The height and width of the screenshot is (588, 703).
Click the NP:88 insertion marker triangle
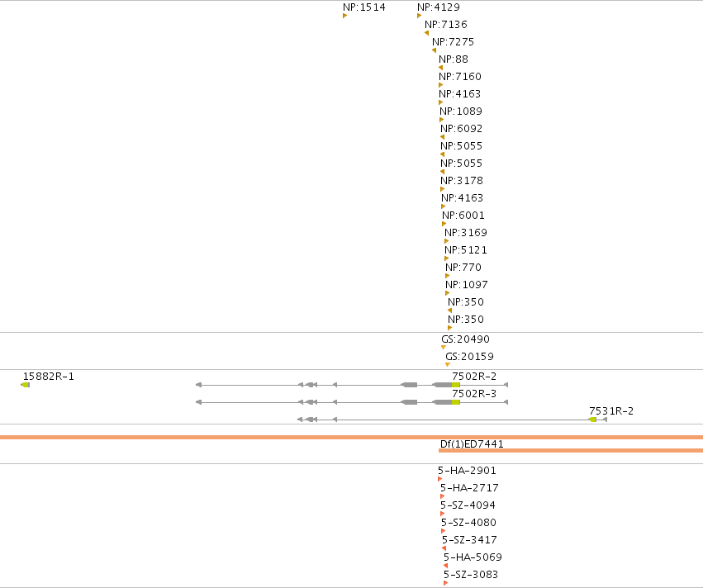pyautogui.click(x=441, y=68)
